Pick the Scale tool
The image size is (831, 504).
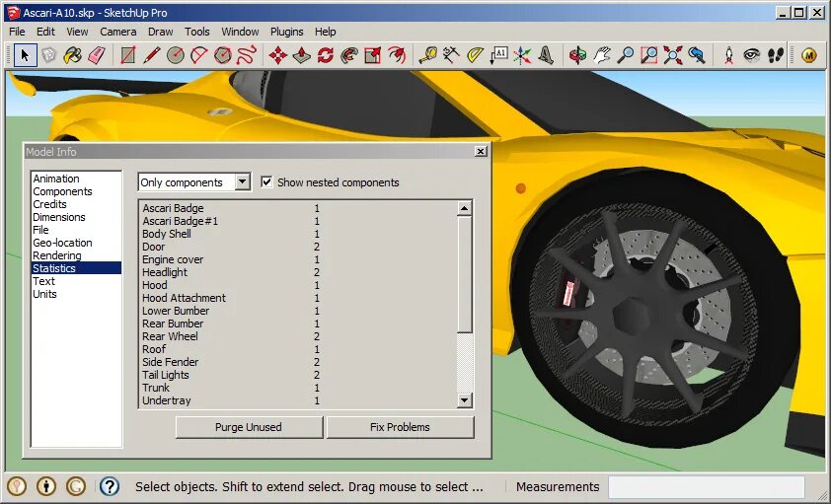[373, 55]
